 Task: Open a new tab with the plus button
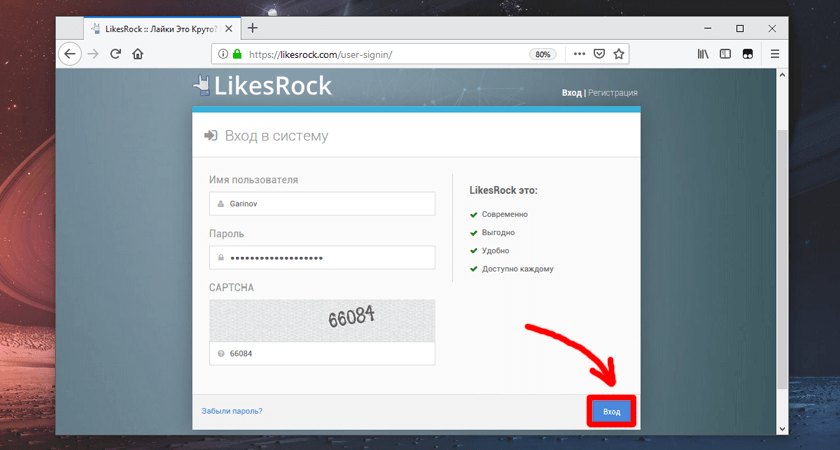[x=253, y=28]
